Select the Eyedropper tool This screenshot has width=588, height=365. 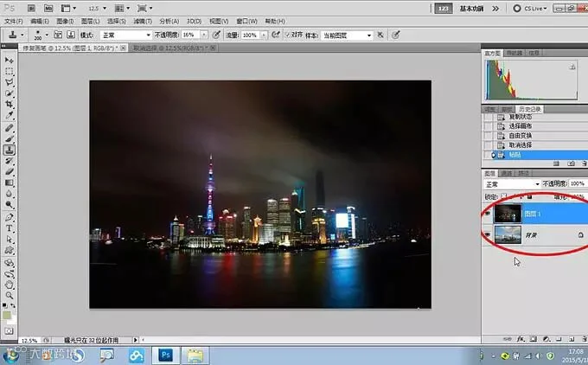(x=9, y=116)
